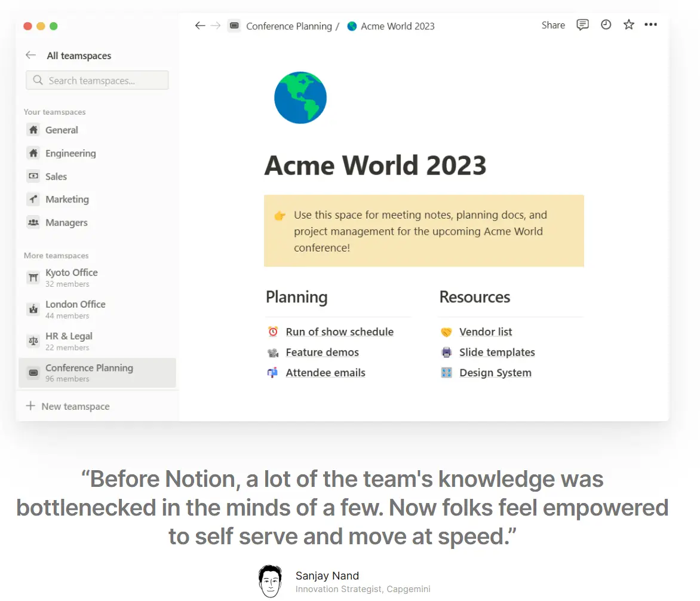Click the Acme World 2023 breadcrumb
The image size is (700, 601).
(x=397, y=26)
